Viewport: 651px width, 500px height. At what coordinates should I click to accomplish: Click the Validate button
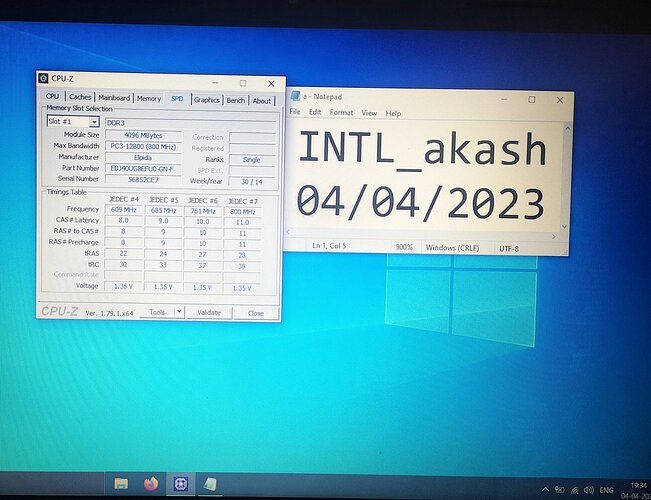pos(209,313)
